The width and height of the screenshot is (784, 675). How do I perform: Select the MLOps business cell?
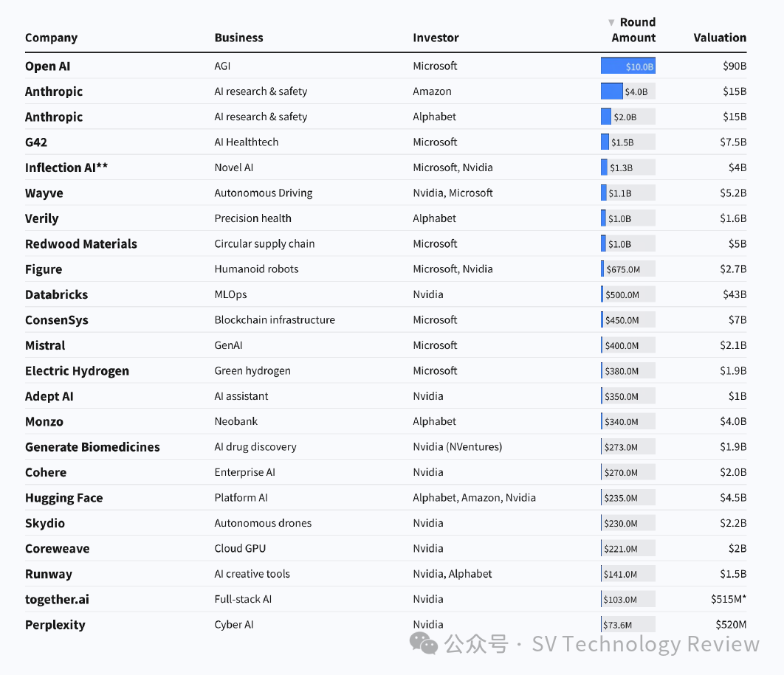(230, 295)
